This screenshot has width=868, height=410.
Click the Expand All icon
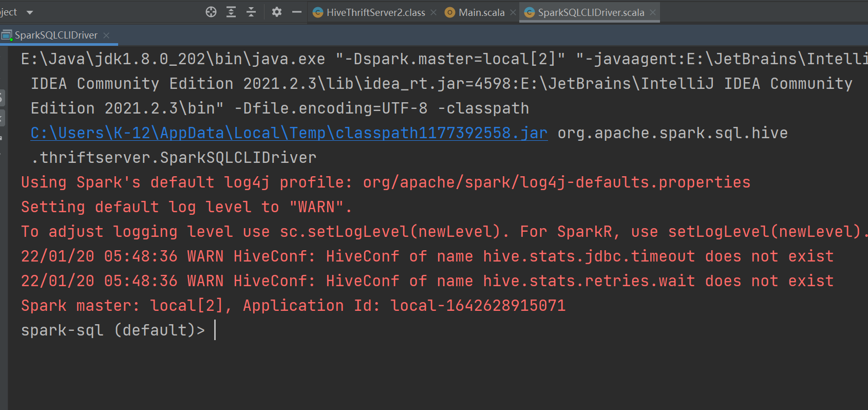coord(231,12)
